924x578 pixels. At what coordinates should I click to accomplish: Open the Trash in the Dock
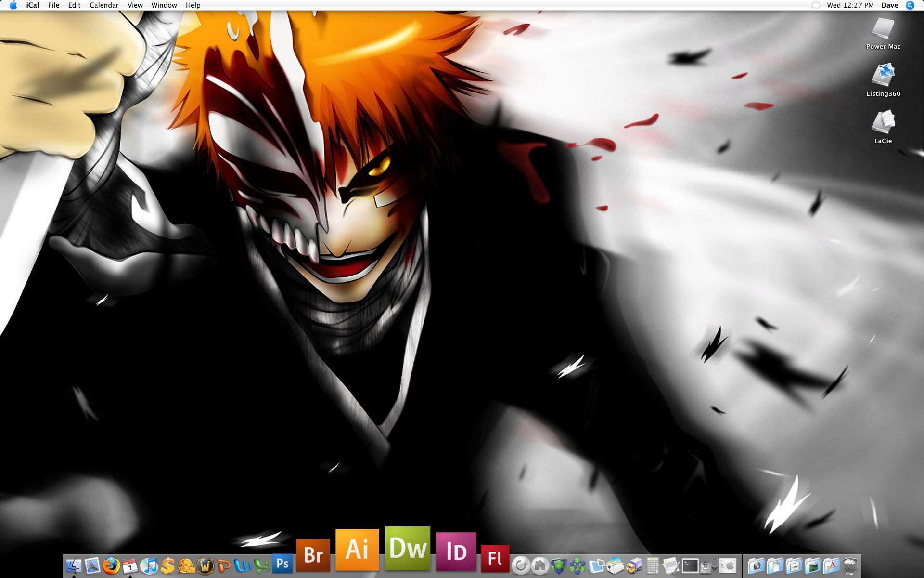coord(850,566)
